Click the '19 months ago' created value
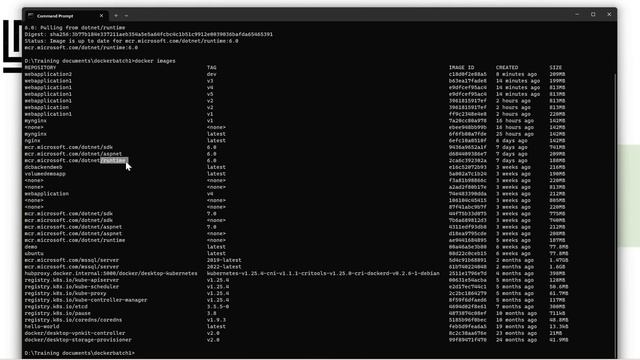640x360 pixels. [516, 327]
